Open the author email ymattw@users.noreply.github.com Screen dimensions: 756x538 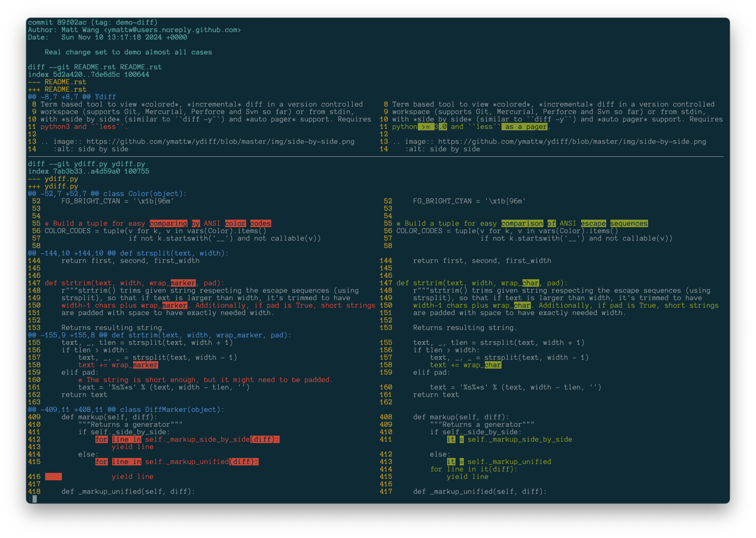pyautogui.click(x=172, y=30)
